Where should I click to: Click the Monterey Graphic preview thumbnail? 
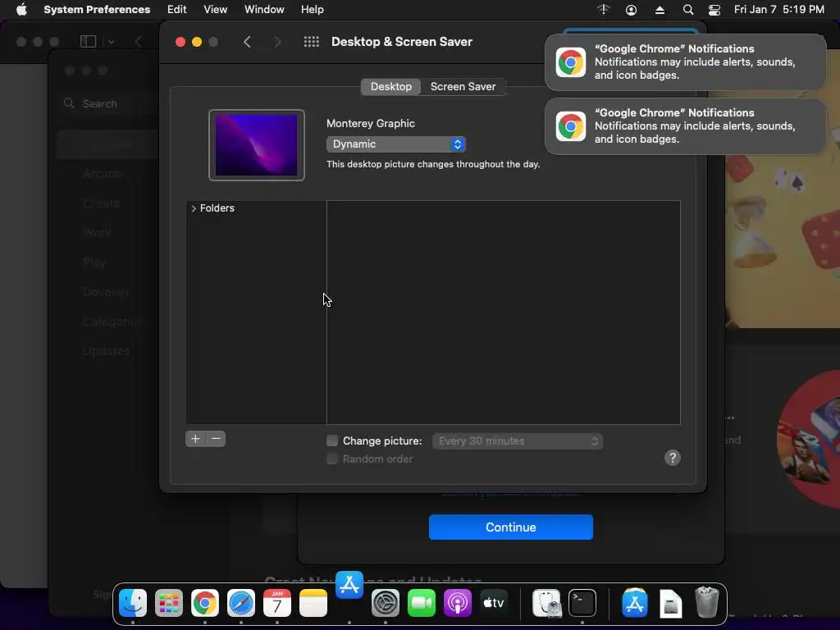point(257,145)
